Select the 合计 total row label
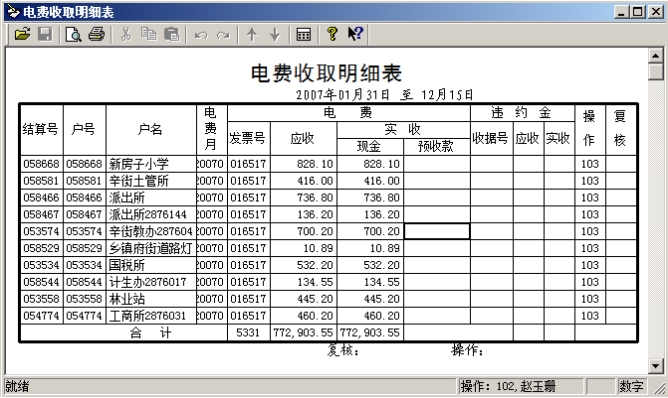Screen dimensions: 668x398 (x=124, y=333)
